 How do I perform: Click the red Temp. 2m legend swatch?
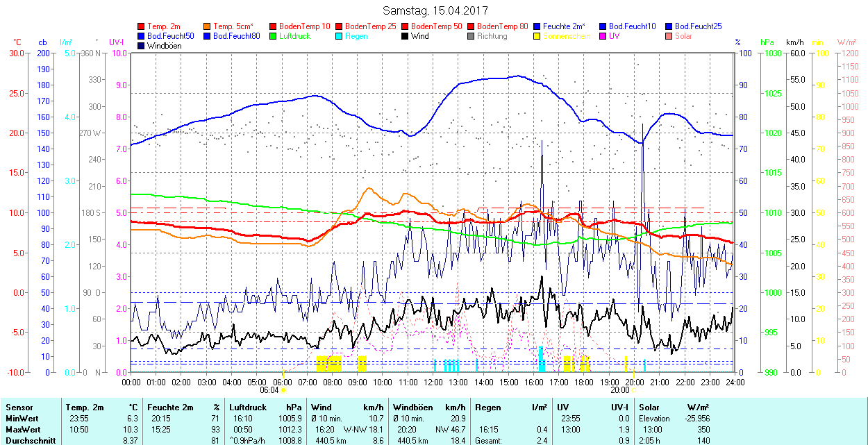click(x=142, y=26)
